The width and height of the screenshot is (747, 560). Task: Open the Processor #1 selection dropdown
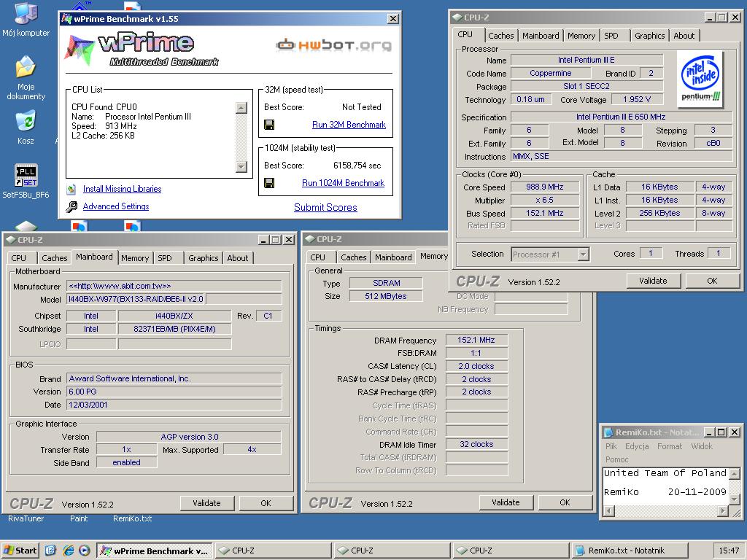[x=583, y=254]
